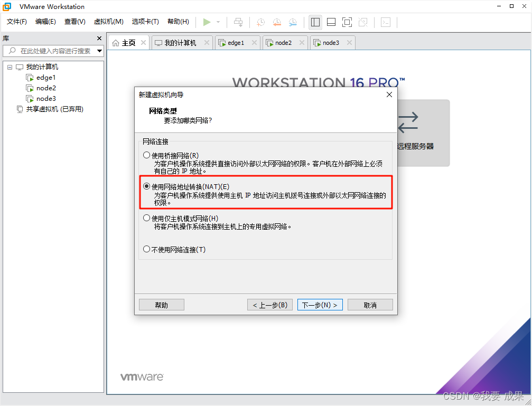Viewport: 532px width, 406px height.
Task: Open the Snapshot Manager
Action: (x=293, y=22)
